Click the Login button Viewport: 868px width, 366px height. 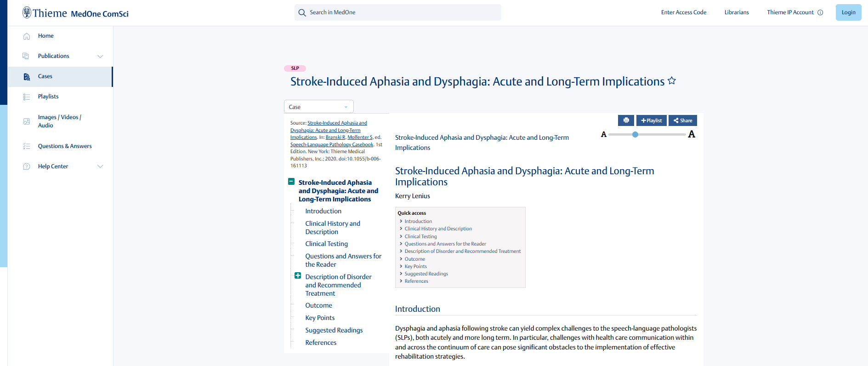tap(849, 12)
